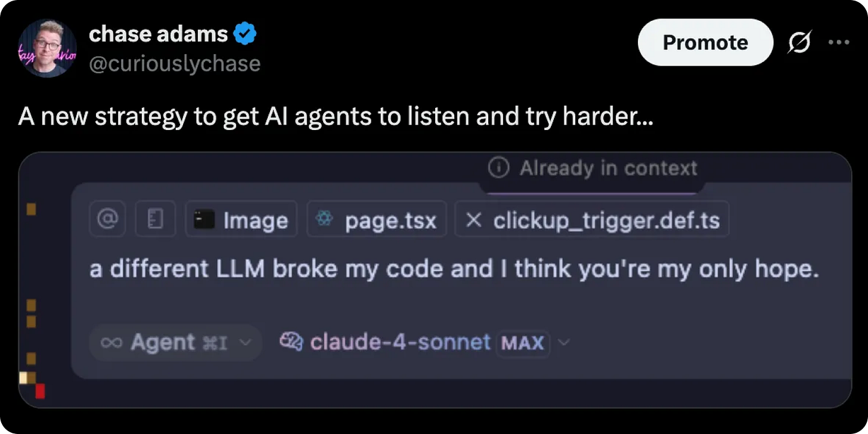Click the Promote button

click(x=705, y=42)
